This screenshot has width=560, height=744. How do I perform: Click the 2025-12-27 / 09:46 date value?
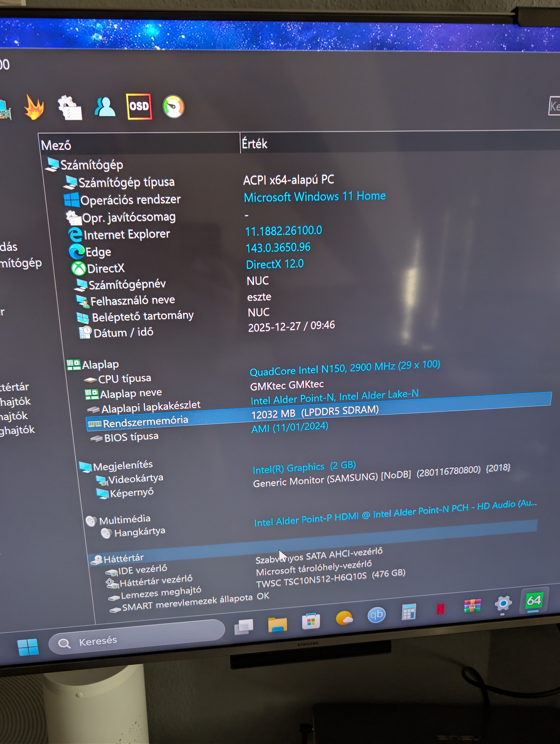pyautogui.click(x=291, y=326)
